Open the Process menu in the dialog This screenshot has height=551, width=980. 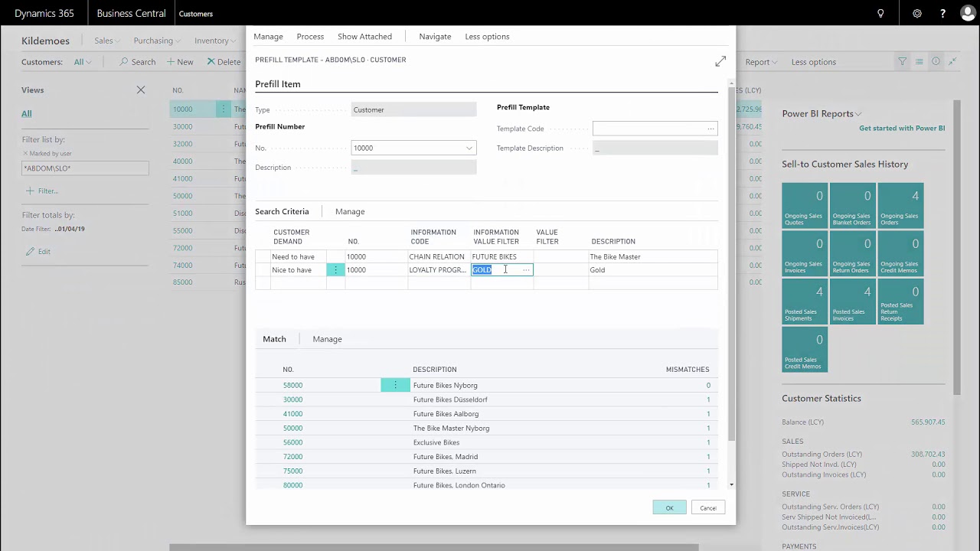[310, 37]
